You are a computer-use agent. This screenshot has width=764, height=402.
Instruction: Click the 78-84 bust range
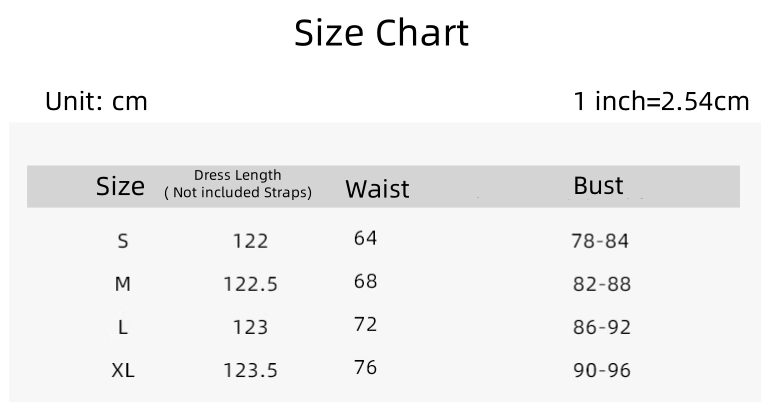click(601, 241)
